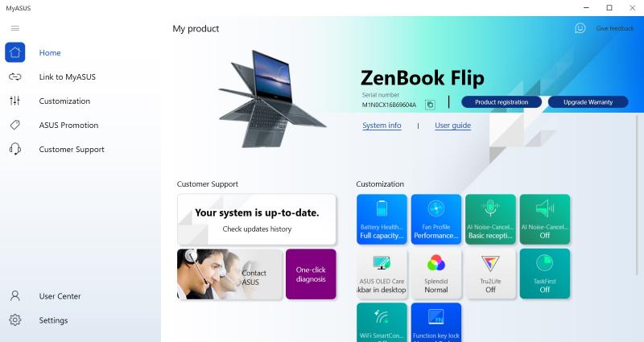Click the Give feedback smiley icon
The image size is (644, 342).
pos(580,28)
